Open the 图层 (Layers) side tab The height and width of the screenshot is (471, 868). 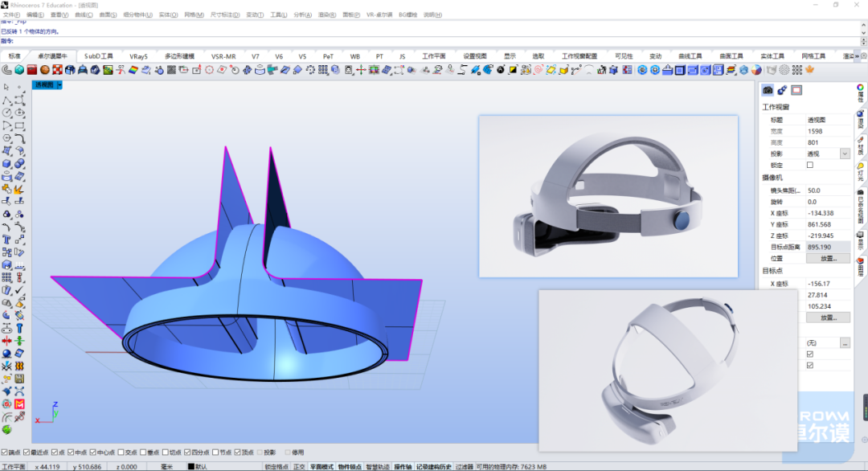(x=861, y=265)
